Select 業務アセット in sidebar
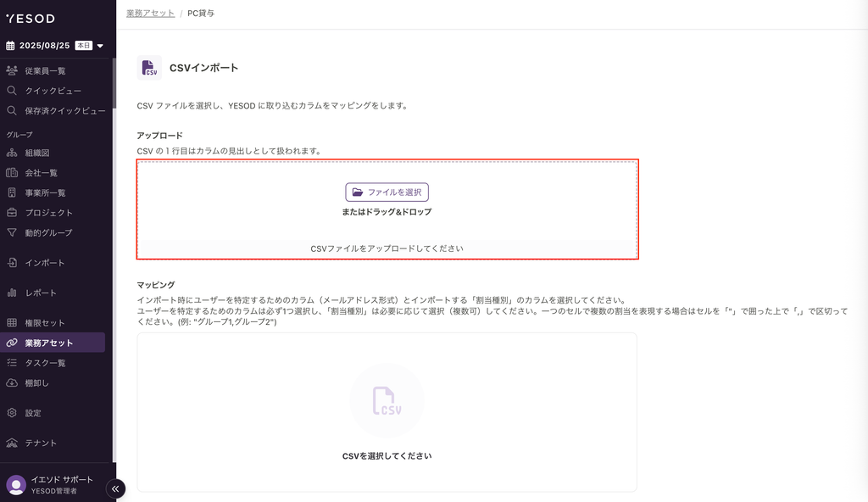Viewport: 868px width, 502px height. [53, 343]
